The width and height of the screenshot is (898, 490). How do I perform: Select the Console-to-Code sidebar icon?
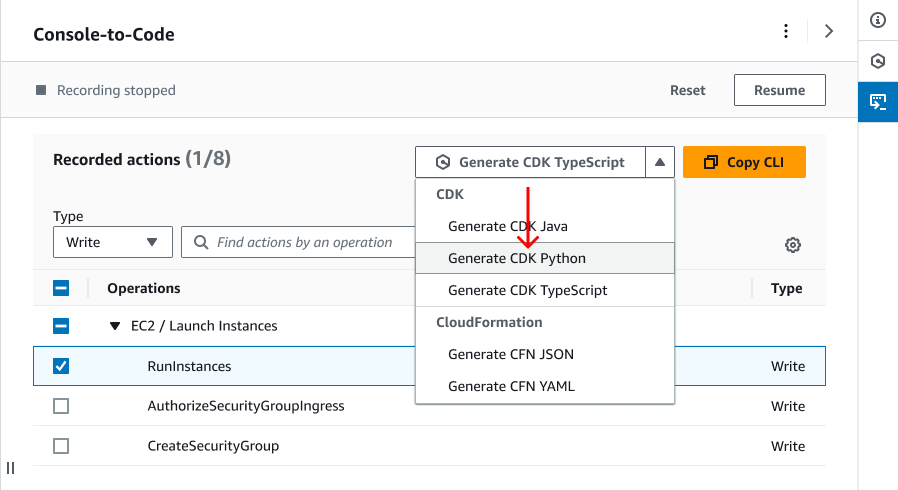[878, 102]
